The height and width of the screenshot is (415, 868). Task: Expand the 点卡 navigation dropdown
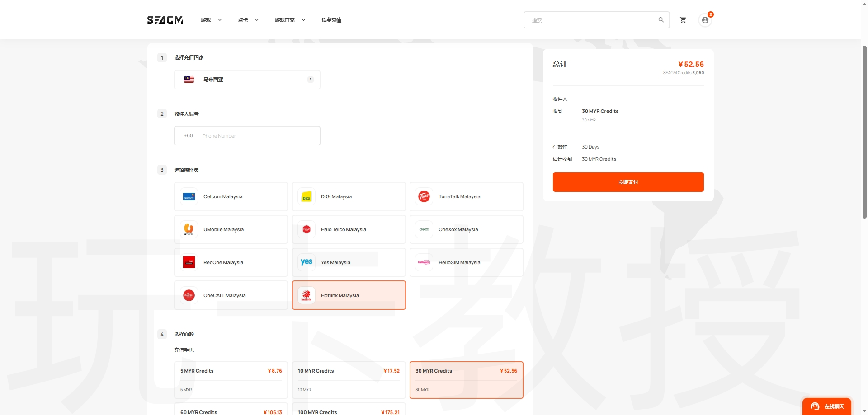pos(247,19)
